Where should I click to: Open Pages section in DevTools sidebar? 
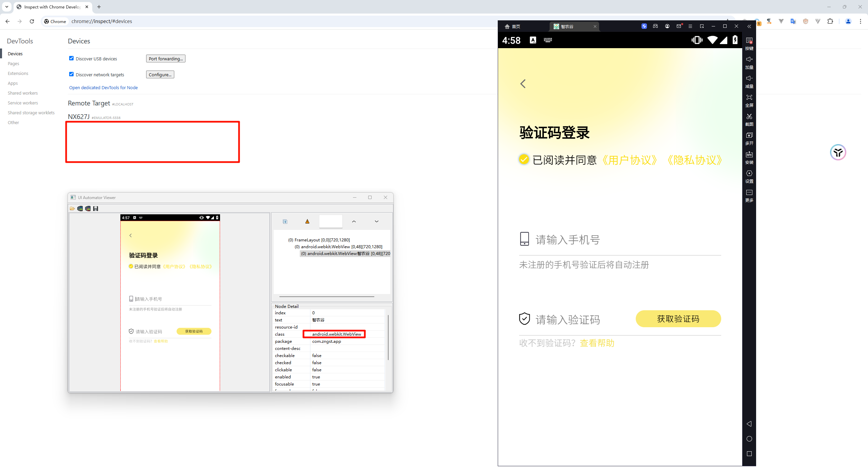coord(14,63)
